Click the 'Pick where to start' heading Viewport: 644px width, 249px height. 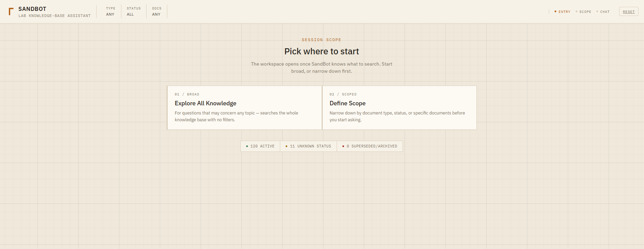[x=322, y=51]
